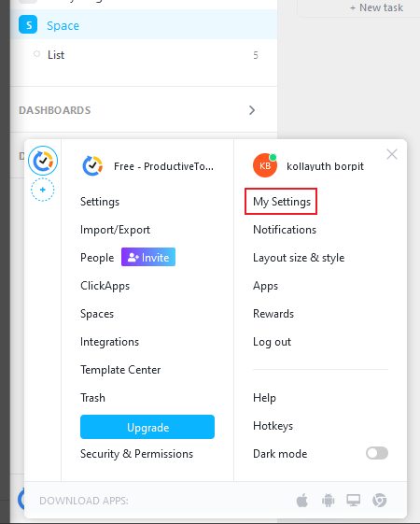The width and height of the screenshot is (420, 524).
Task: Add a new workspace with the dotted plus icon
Action: click(43, 190)
